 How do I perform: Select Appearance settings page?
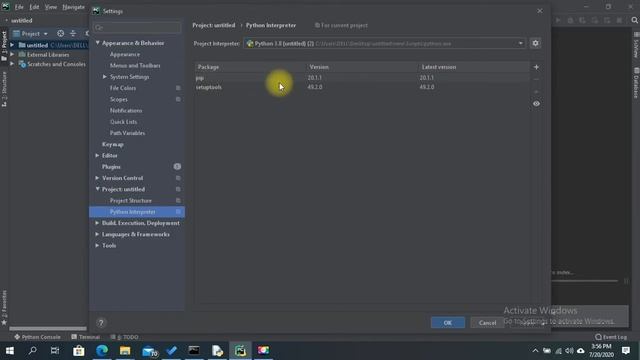(124, 54)
